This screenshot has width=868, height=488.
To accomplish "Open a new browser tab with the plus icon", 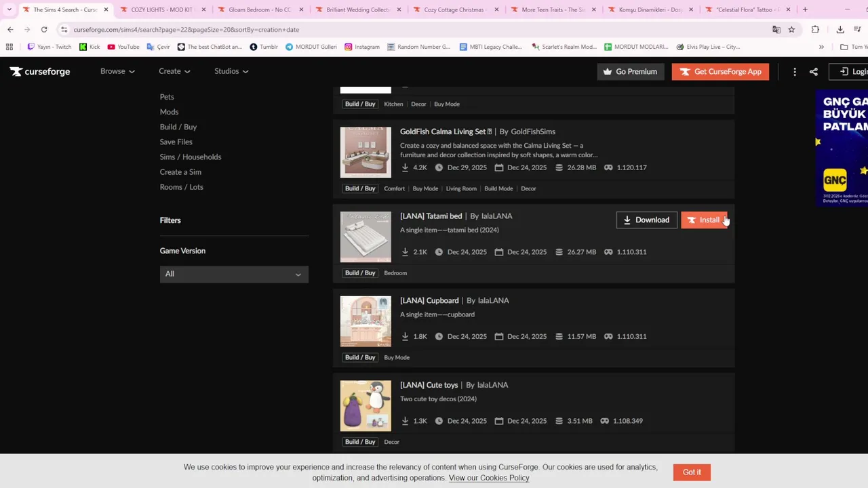I will click(x=805, y=9).
